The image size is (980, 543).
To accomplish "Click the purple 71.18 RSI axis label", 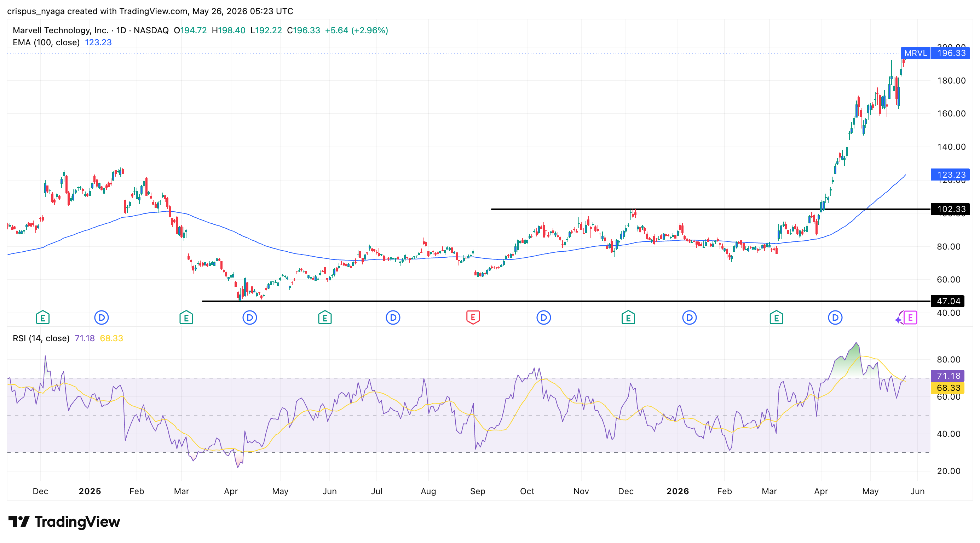I will tap(948, 376).
